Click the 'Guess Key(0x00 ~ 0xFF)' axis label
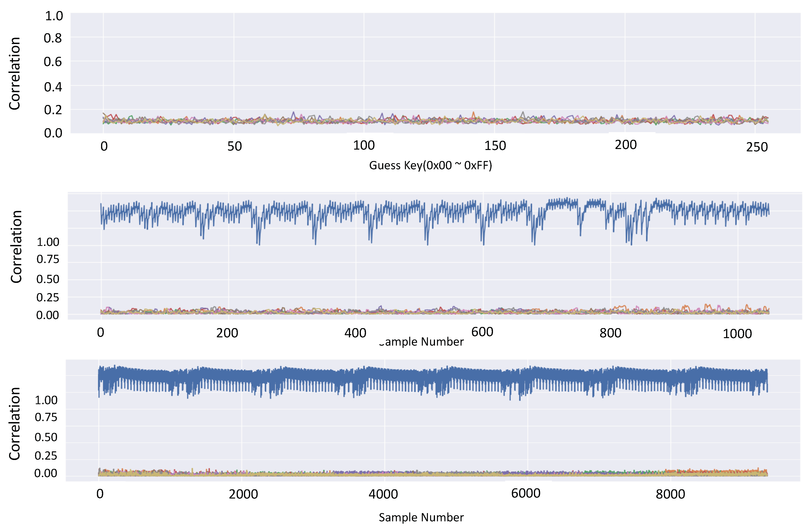Screen dimensions: 812x529 coord(430,166)
